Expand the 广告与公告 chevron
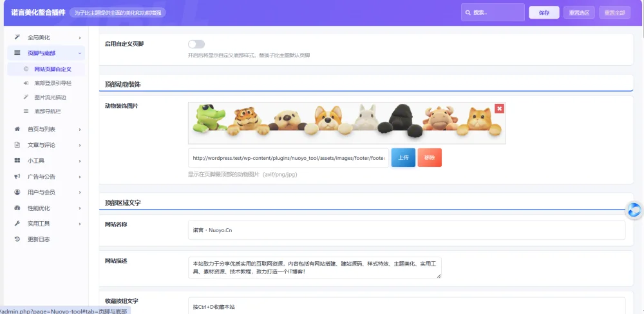 80,177
